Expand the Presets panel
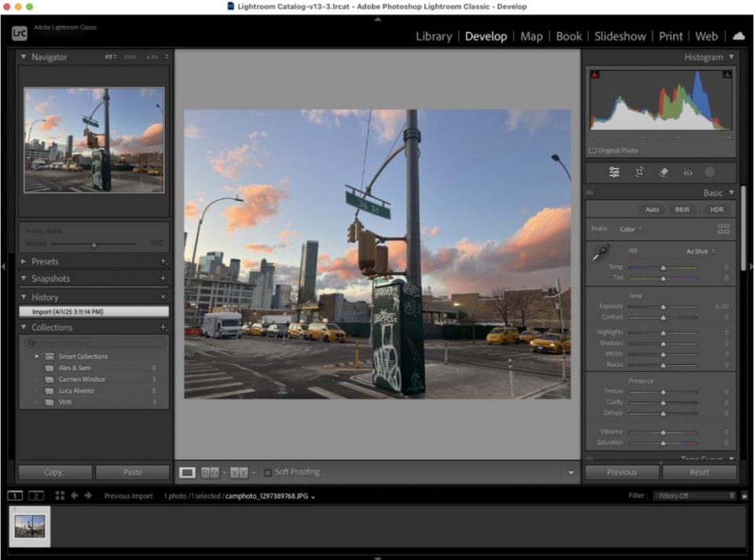 click(x=45, y=262)
